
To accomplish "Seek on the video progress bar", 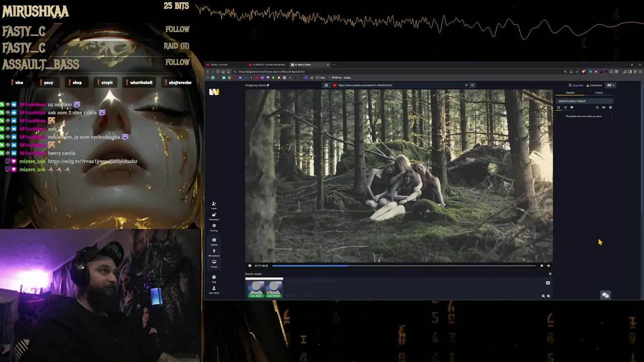I will (404, 265).
